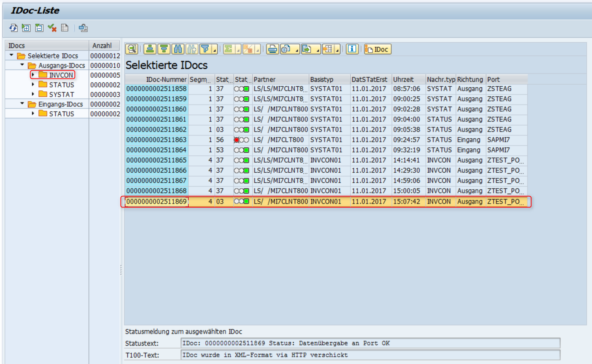
Task: Click the Richtung column header
Action: point(471,79)
